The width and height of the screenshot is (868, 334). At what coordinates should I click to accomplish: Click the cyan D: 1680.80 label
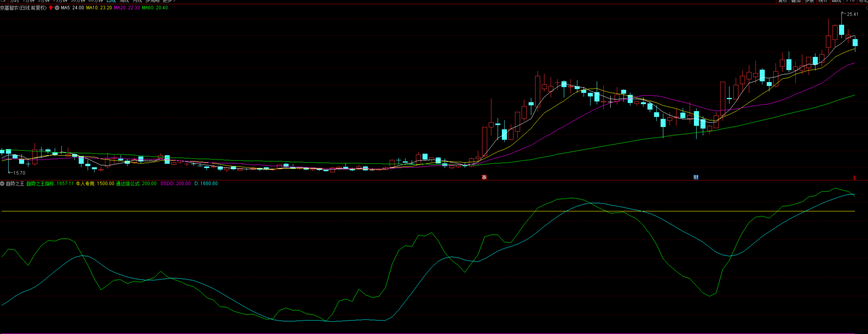point(206,184)
